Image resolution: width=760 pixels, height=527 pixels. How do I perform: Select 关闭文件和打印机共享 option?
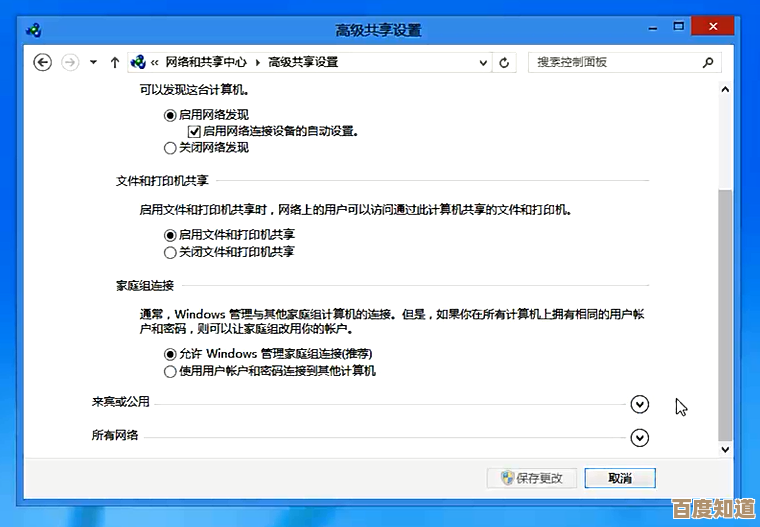coord(170,253)
